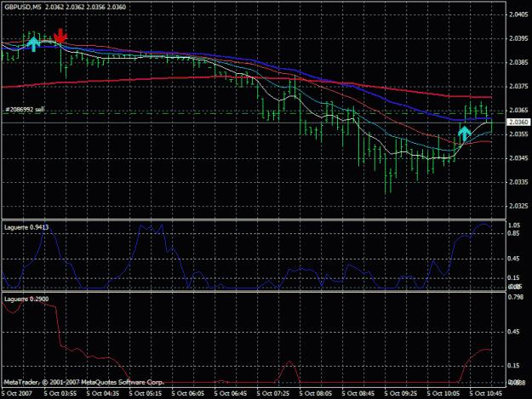Click the 5 Oct 08:45 time label
Viewport: 532px width, 399px height.
[x=358, y=393]
